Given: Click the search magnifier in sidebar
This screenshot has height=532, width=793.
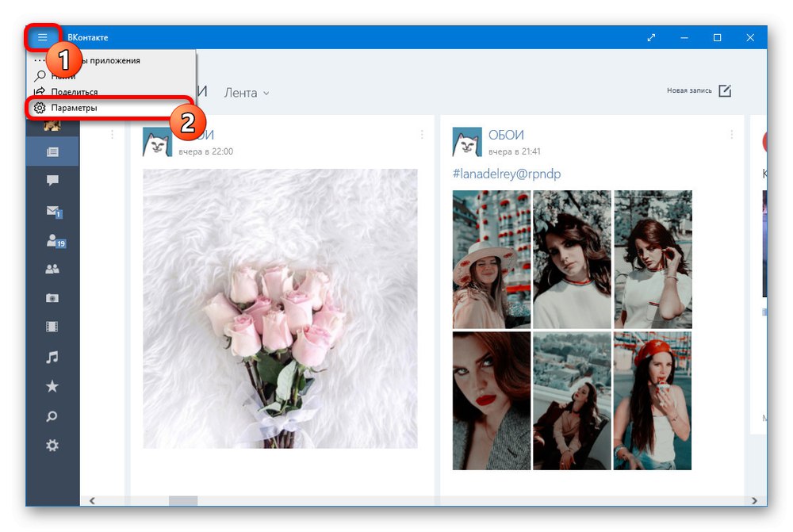Looking at the screenshot, I should [x=52, y=416].
